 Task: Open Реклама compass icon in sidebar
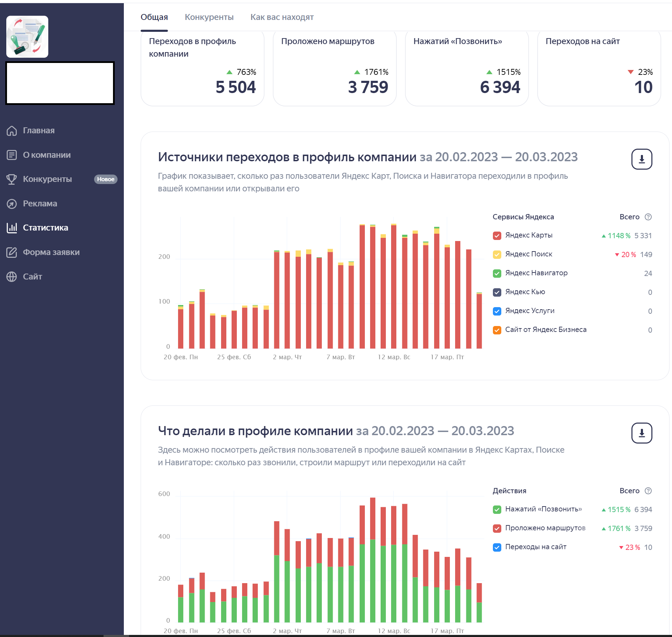pos(12,204)
